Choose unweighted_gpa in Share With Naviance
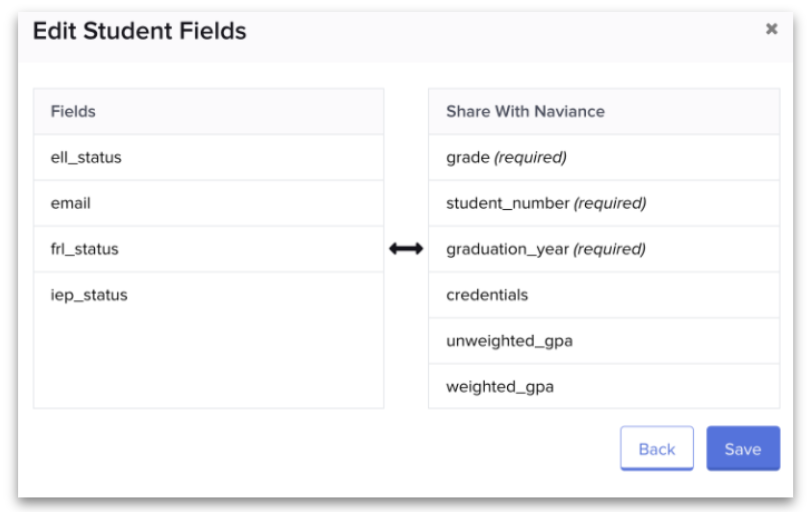The image size is (810, 512). 509,341
